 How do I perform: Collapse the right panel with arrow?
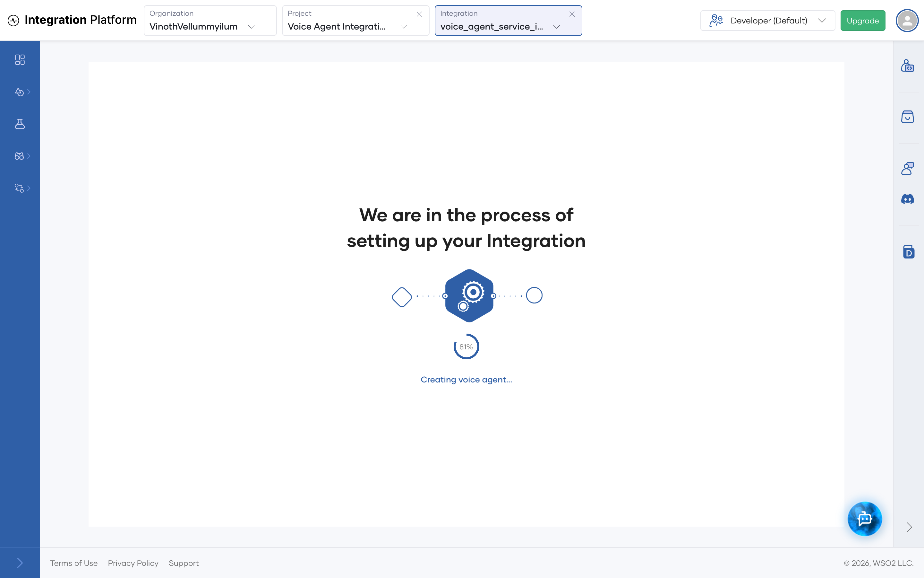click(x=909, y=528)
